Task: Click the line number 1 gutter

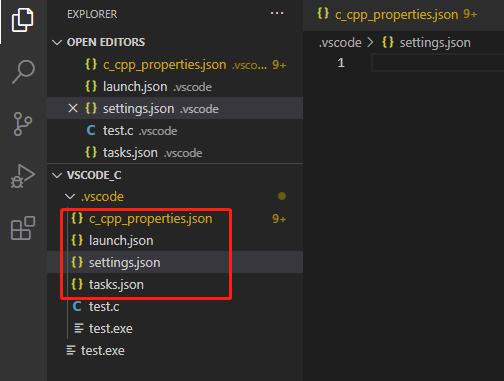Action: coord(341,63)
